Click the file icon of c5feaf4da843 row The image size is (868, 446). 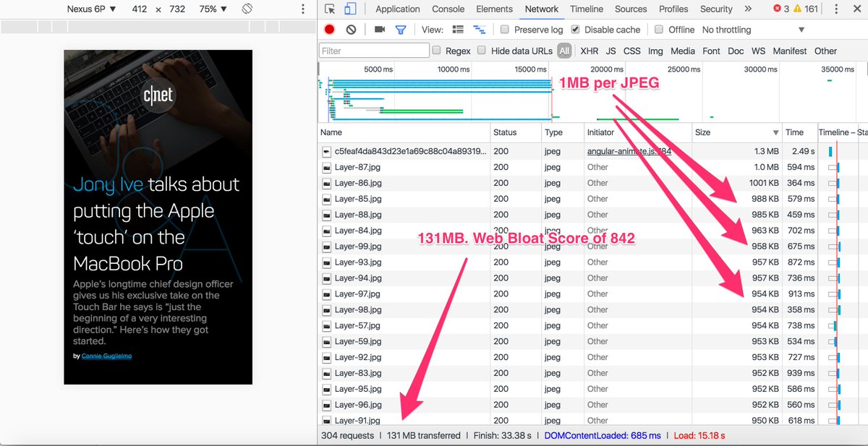point(328,151)
